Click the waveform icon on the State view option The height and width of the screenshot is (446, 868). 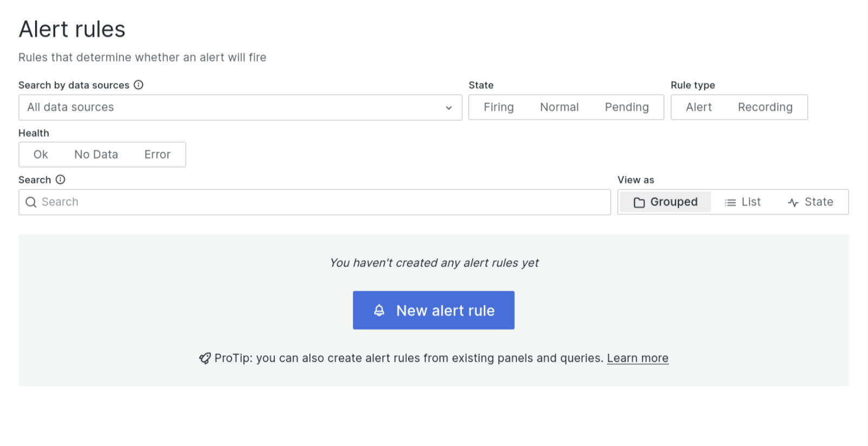[793, 201]
